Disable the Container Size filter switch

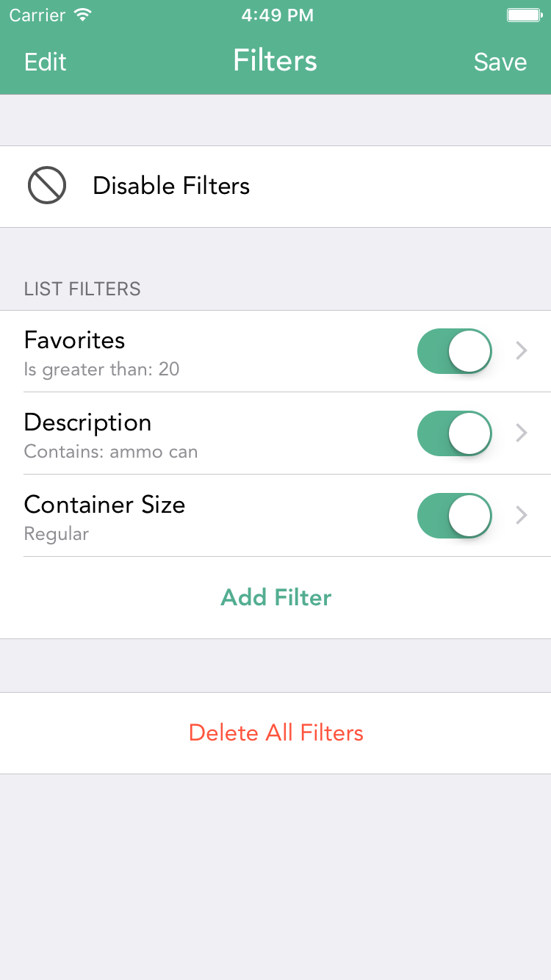454,516
